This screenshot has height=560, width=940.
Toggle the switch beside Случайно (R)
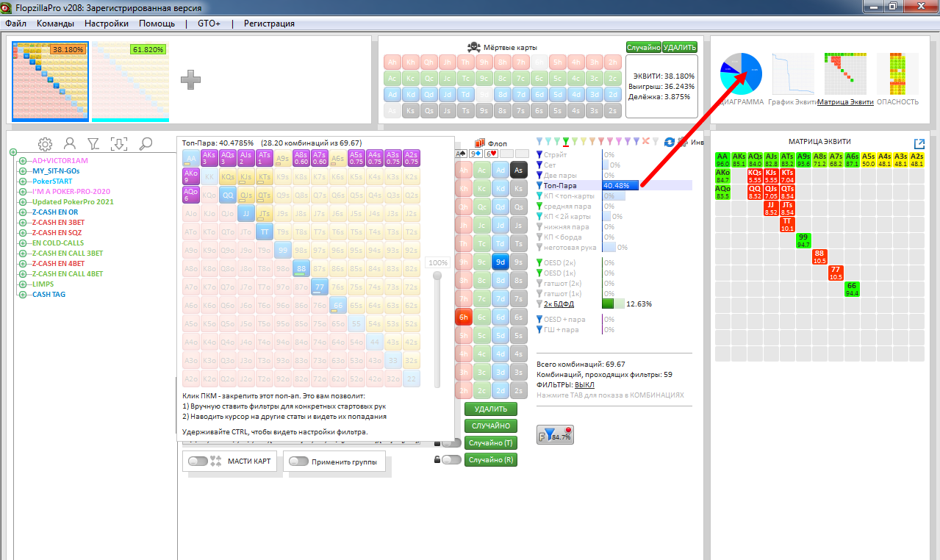[451, 459]
